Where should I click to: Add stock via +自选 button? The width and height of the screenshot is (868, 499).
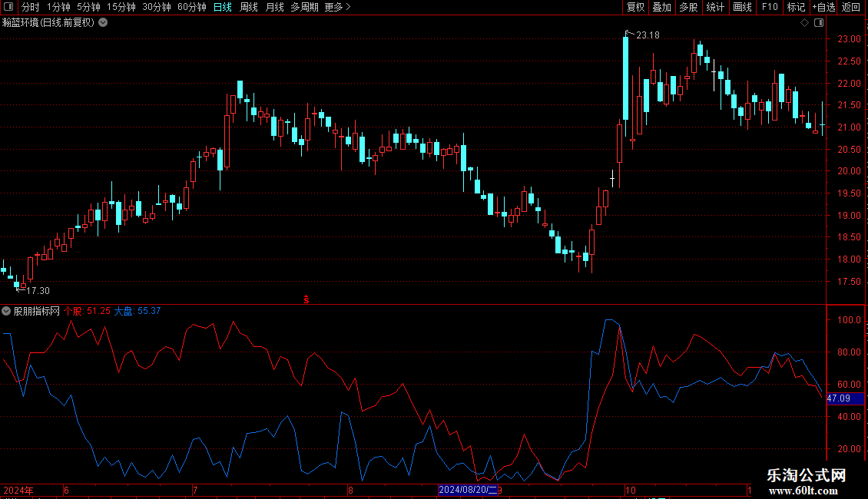tap(823, 7)
